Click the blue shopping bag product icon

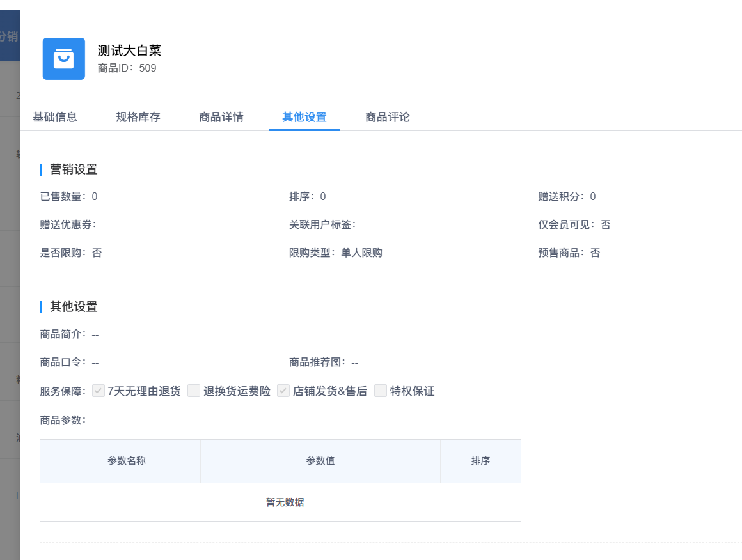(x=63, y=59)
